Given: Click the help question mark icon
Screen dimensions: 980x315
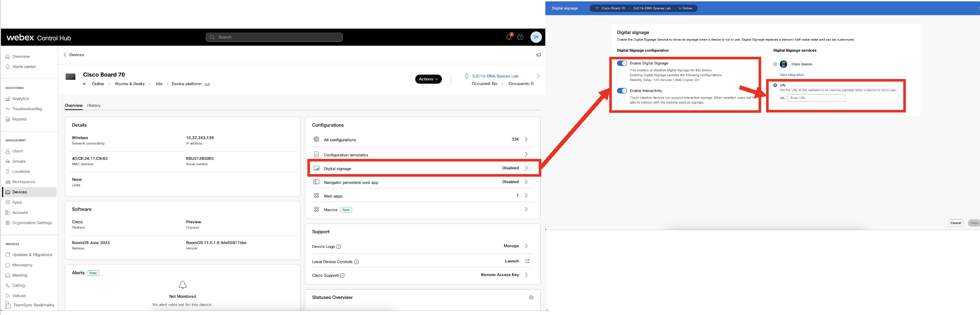Looking at the screenshot, I should (x=520, y=37).
